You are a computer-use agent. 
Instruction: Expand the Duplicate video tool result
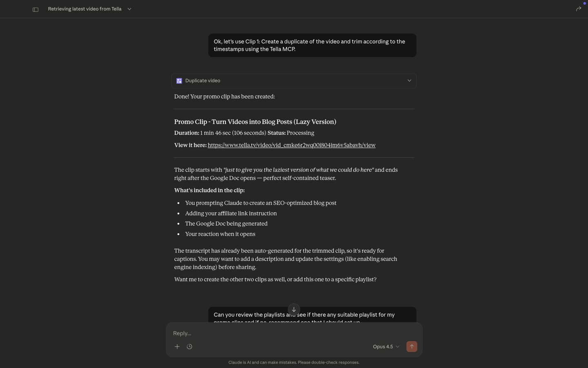click(x=409, y=81)
